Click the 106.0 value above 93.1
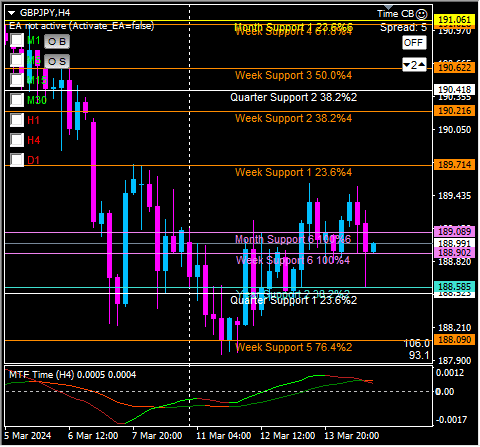480x447 pixels. tap(417, 343)
